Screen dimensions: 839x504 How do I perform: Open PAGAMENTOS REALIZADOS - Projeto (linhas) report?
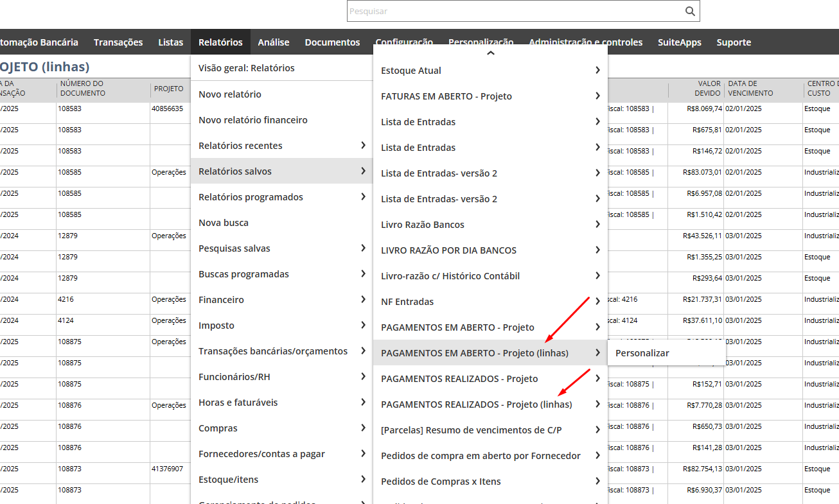point(476,404)
